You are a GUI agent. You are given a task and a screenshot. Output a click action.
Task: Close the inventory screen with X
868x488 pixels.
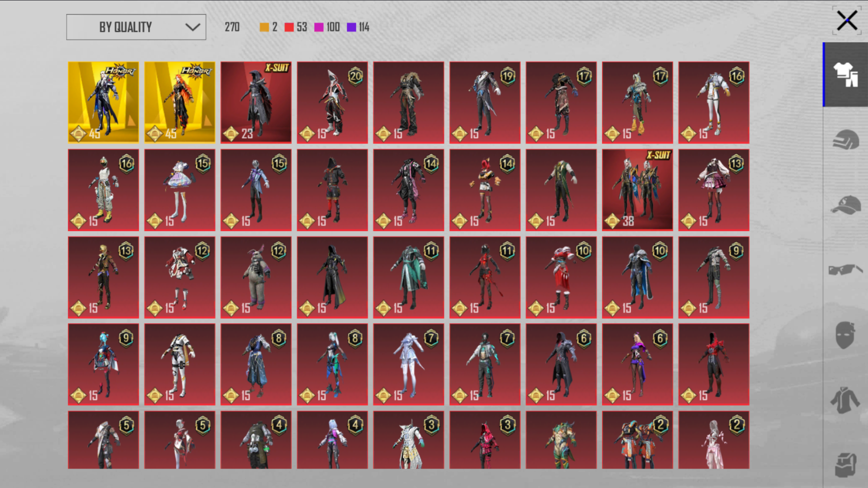[846, 21]
